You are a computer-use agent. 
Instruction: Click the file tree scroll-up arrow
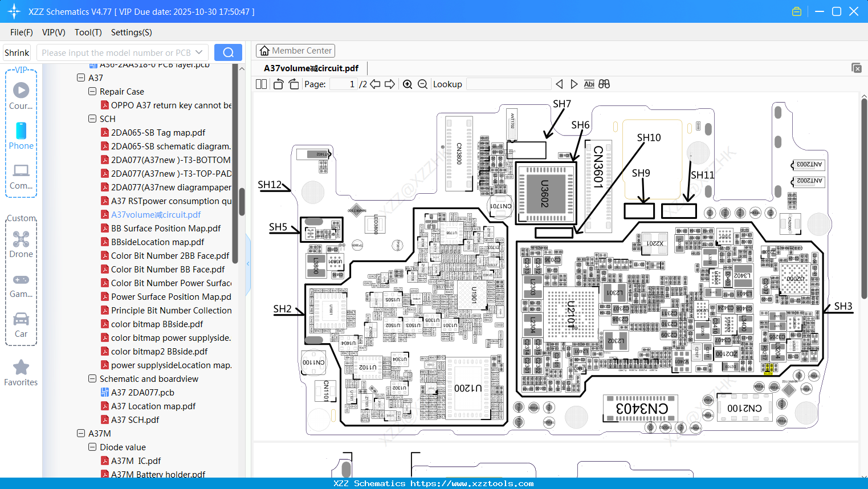242,68
